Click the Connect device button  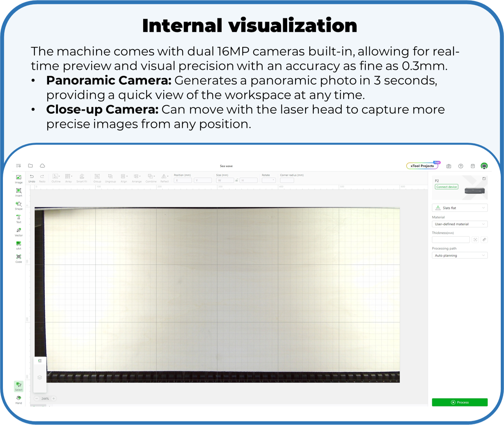coord(446,187)
